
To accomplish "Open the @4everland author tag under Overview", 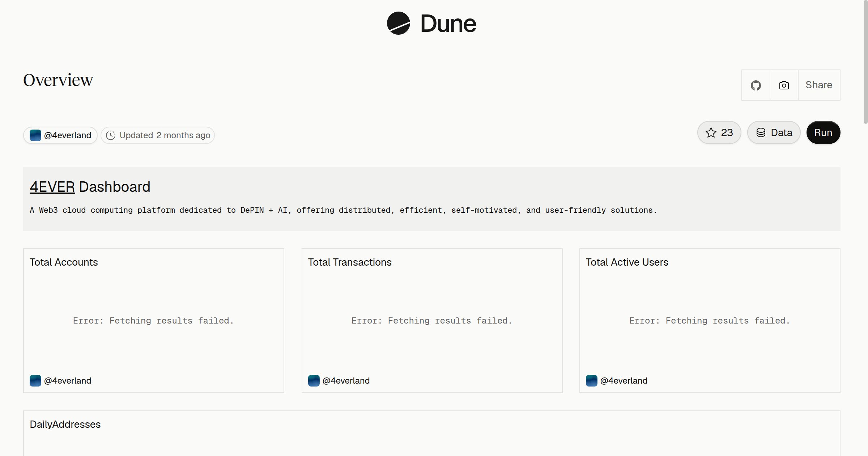I will [60, 135].
